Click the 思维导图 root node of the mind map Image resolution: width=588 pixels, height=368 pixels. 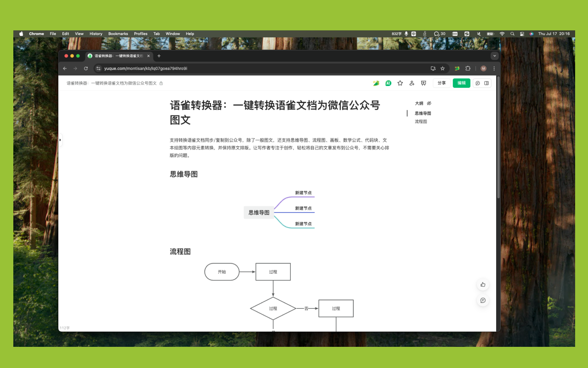[259, 213]
